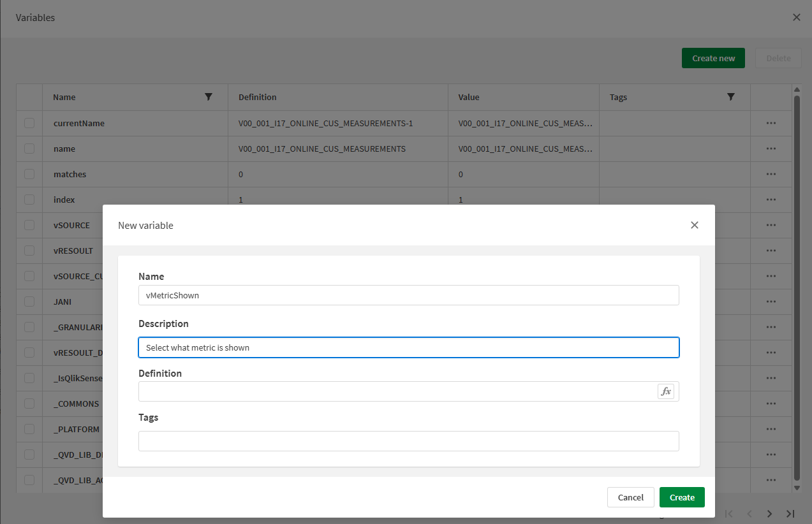The width and height of the screenshot is (812, 524).
Task: Open the Name column filter
Action: (208, 97)
